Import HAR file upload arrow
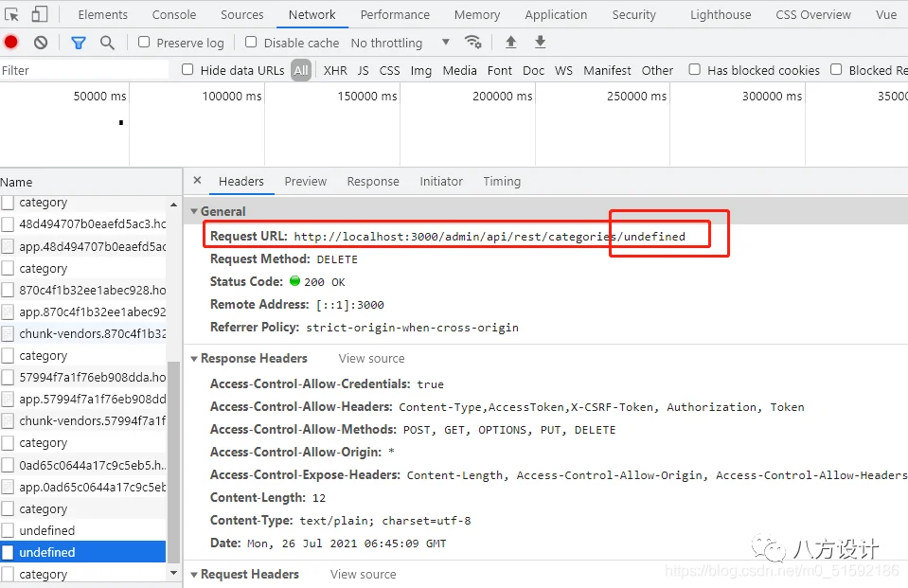Image resolution: width=908 pixels, height=588 pixels. pyautogui.click(x=510, y=42)
